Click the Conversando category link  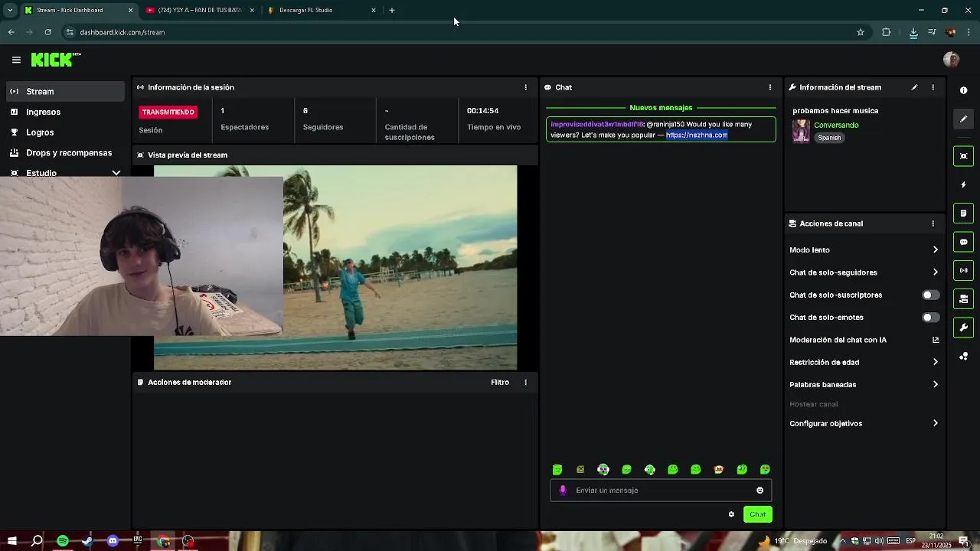pyautogui.click(x=836, y=125)
